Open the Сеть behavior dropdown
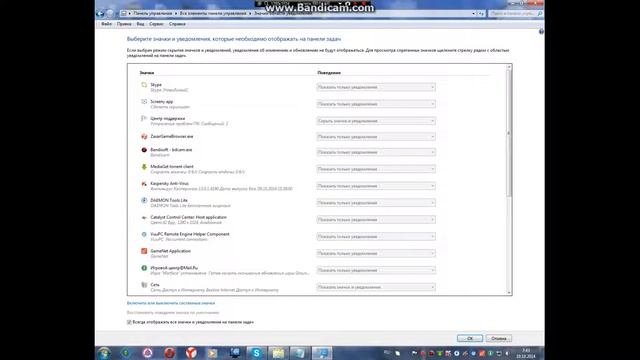The height and width of the screenshot is (360, 640). coord(376,287)
